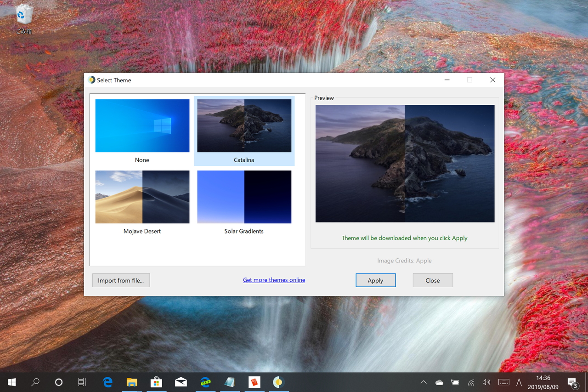Screen dimensions: 588x392
Task: Open the red Office taskbar icon
Action: tap(254, 382)
